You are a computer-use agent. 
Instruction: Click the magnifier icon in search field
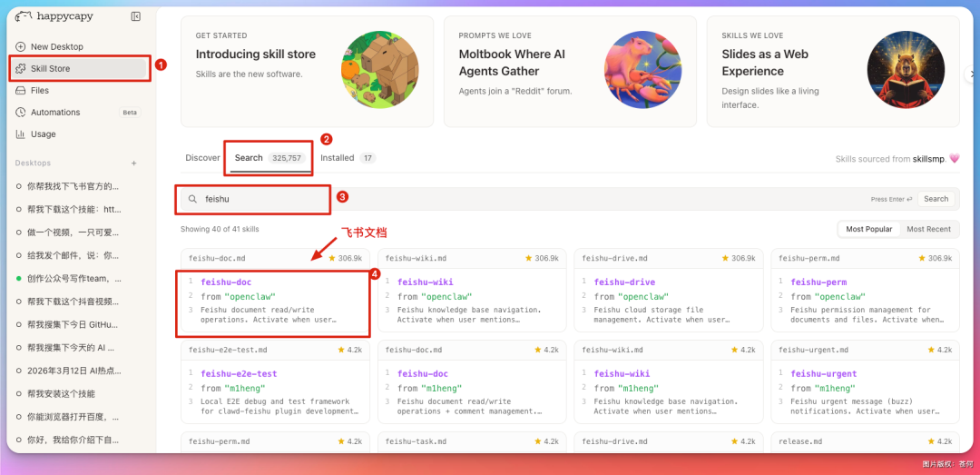(x=192, y=199)
